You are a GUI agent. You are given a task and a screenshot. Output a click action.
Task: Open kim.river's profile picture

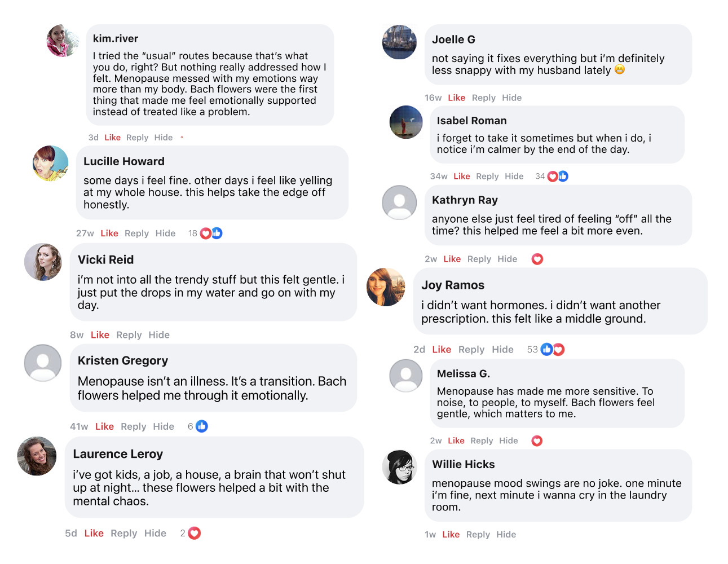[x=63, y=41]
